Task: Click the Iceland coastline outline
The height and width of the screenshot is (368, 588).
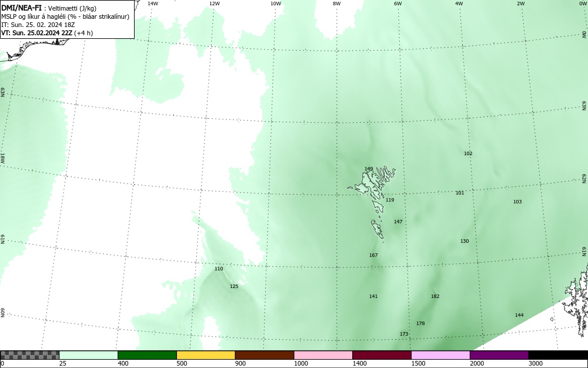Action: point(36,49)
